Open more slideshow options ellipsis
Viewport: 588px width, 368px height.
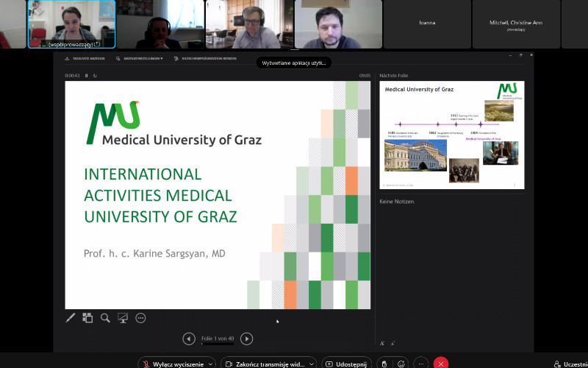[140, 318]
